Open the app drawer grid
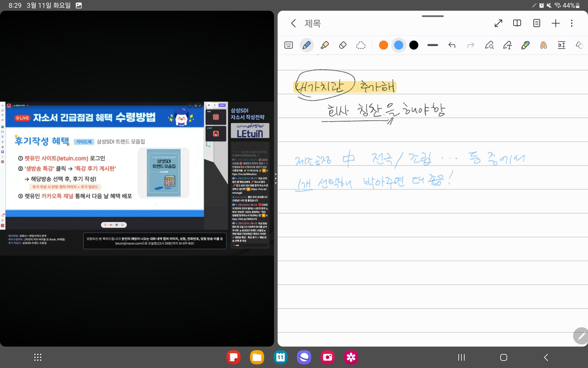588x368 pixels. pos(38,357)
